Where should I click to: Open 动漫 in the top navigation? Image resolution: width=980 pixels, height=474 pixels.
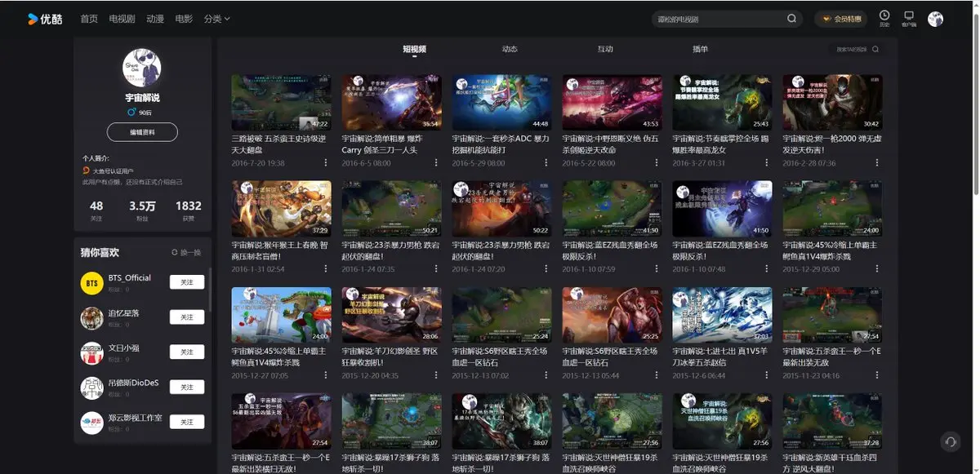pos(155,19)
